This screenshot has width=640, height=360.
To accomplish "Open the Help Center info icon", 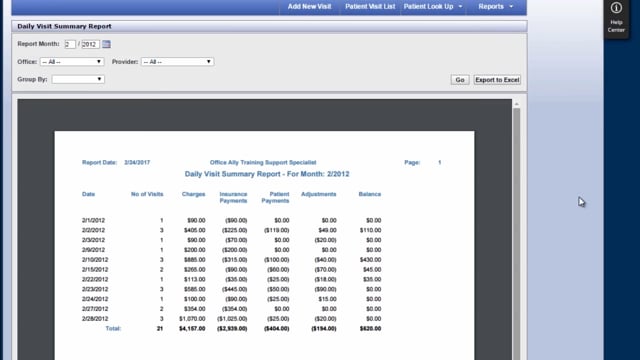I will [616, 8].
